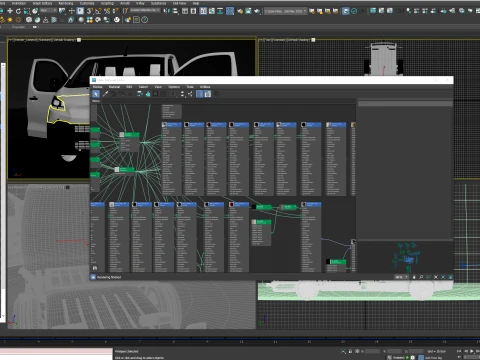Open the [+] menu of Render_Camera viewport

tap(11, 40)
